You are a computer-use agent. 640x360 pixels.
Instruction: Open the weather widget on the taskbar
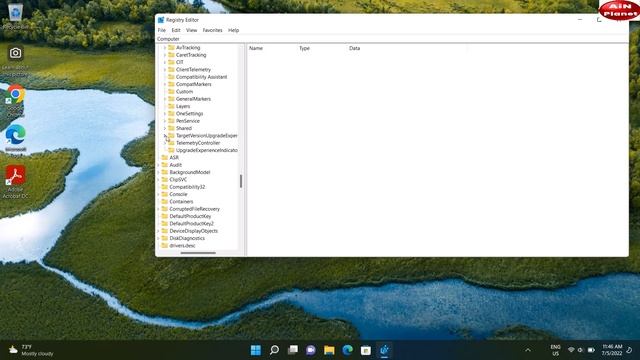coord(31,350)
